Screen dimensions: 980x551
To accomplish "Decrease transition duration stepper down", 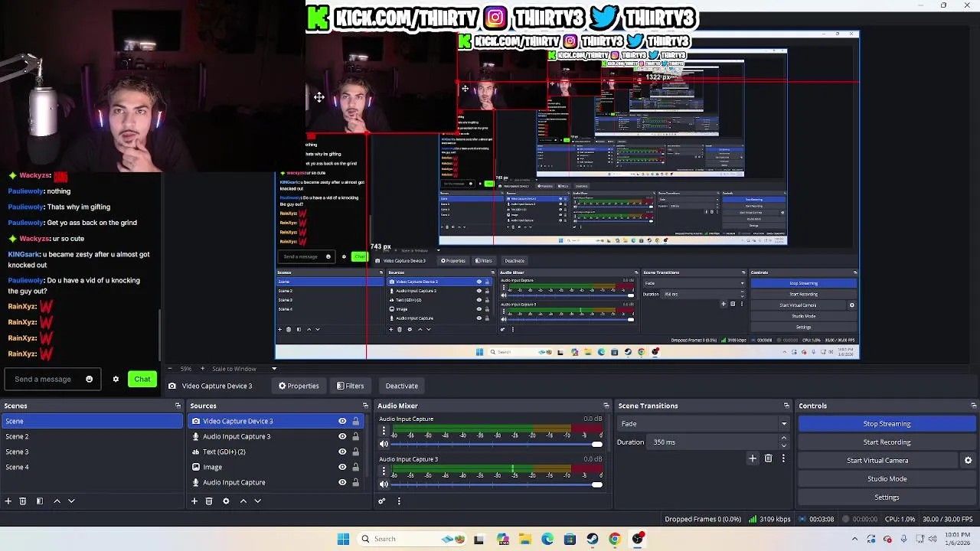I will coord(783,445).
